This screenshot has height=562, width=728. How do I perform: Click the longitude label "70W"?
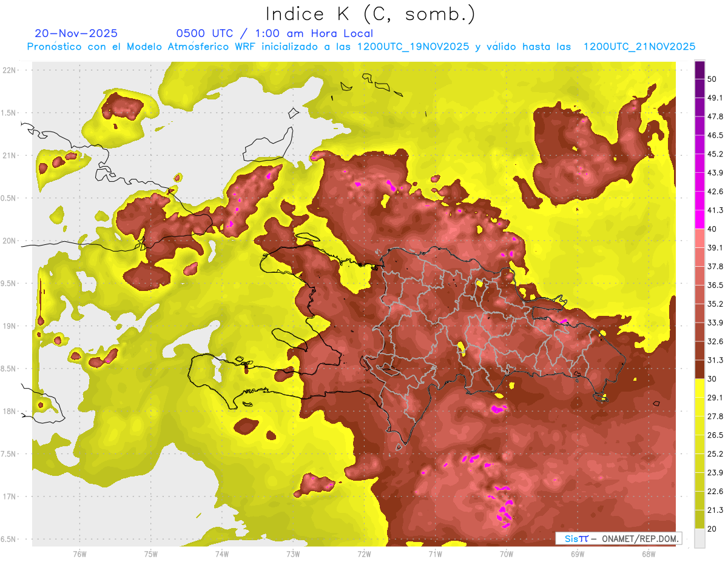[x=507, y=554]
